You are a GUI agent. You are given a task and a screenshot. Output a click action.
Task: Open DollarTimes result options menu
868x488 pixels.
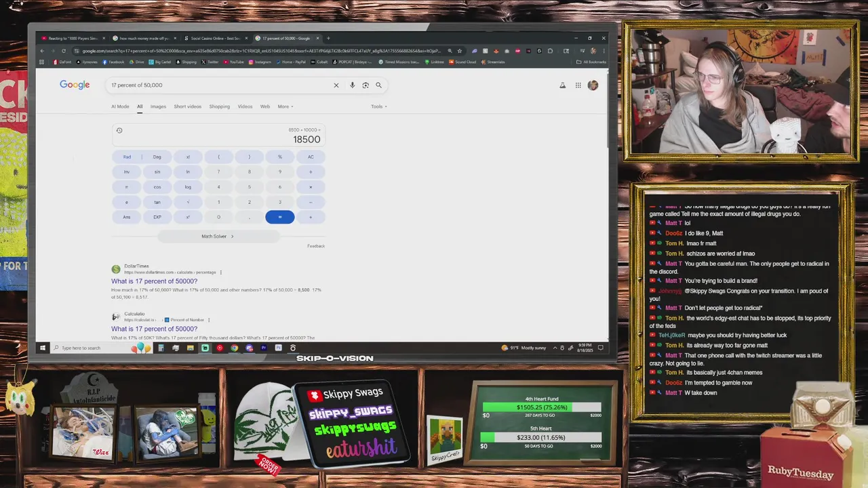[221, 272]
